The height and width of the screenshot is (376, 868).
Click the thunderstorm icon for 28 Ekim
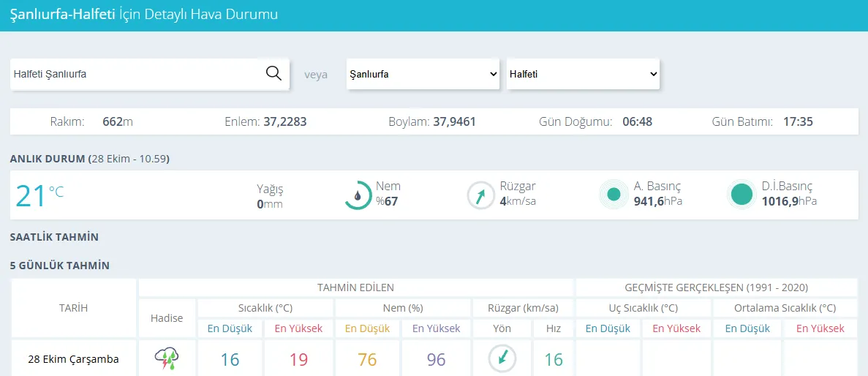[x=167, y=359]
